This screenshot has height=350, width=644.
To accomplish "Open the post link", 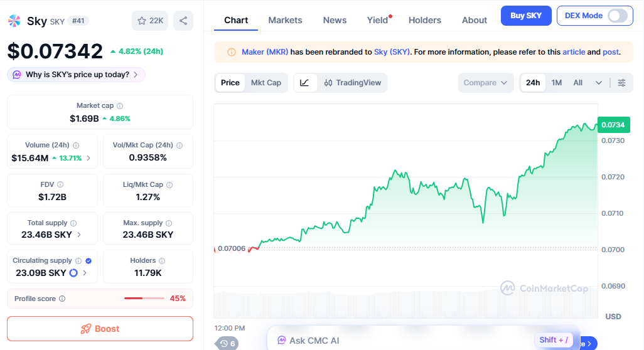I will (x=611, y=52).
